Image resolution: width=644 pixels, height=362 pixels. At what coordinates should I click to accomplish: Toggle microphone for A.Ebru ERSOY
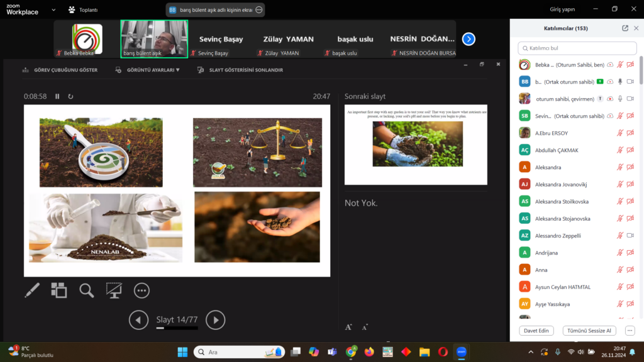(619, 133)
